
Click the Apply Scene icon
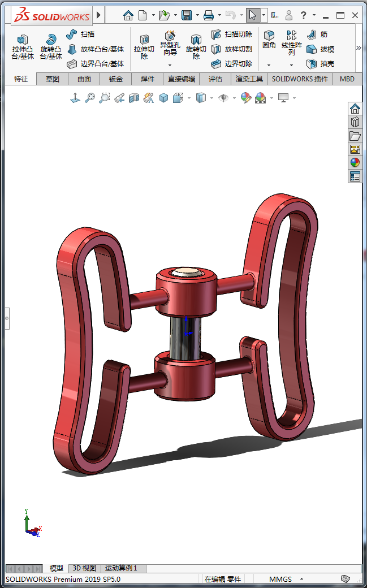point(260,98)
